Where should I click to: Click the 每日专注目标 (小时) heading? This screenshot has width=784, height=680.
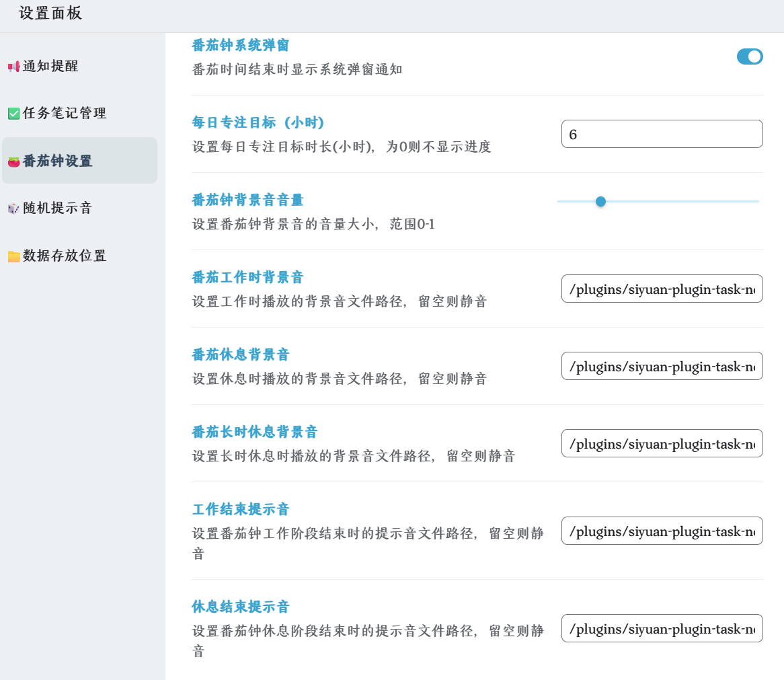(x=258, y=122)
